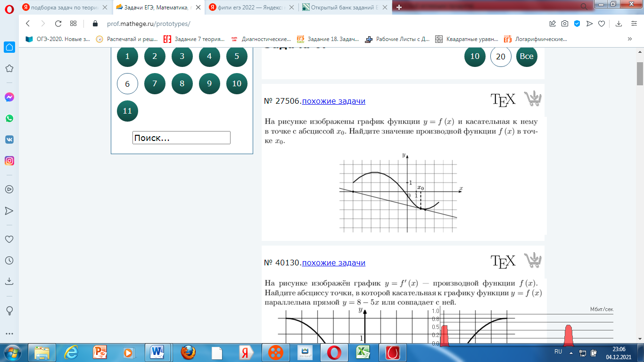Image resolution: width=644 pixels, height=362 pixels.
Task: Open the ОГЭ-2020. Новые з... bookmark
Action: (x=58, y=39)
